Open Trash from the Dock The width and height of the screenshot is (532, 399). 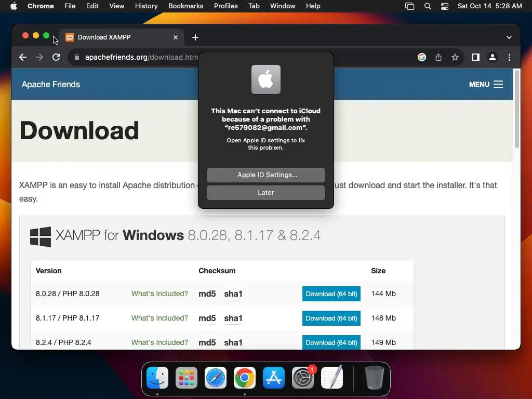coord(374,378)
